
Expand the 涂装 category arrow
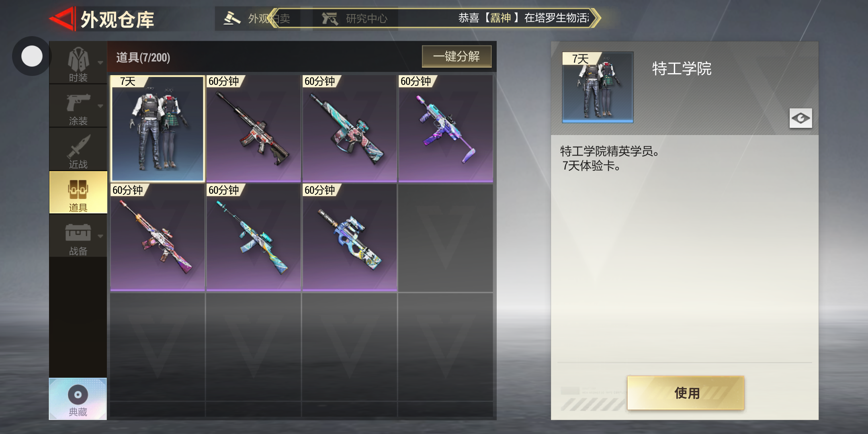(100, 106)
